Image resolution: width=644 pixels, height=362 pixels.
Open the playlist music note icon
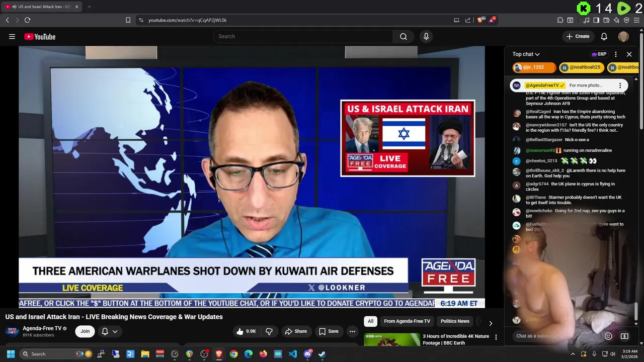(x=586, y=20)
